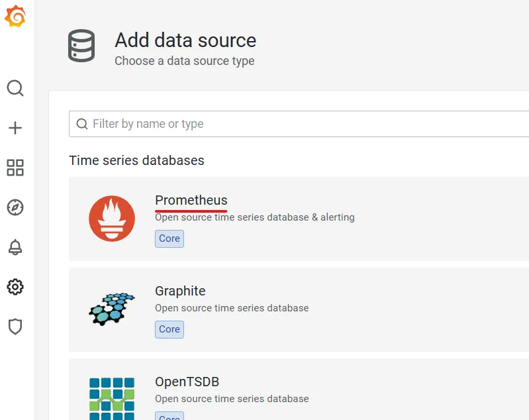
Task: Open the Search dashboards sidebar icon
Action: [15, 88]
